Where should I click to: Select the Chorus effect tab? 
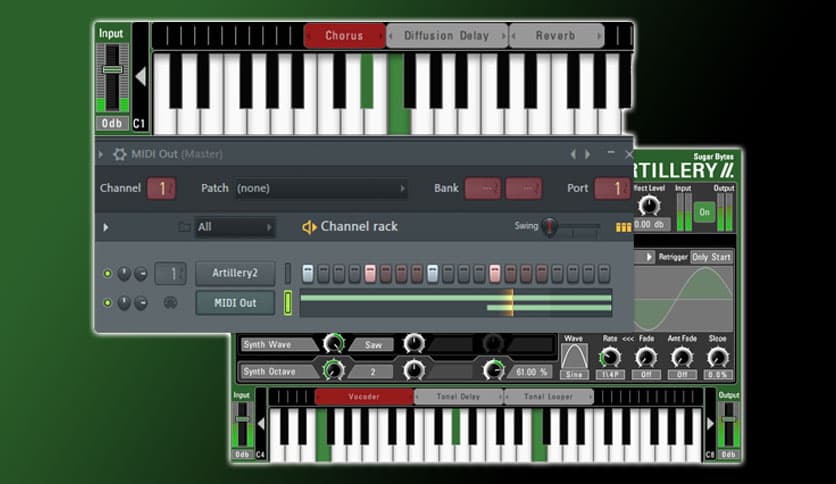click(x=344, y=36)
